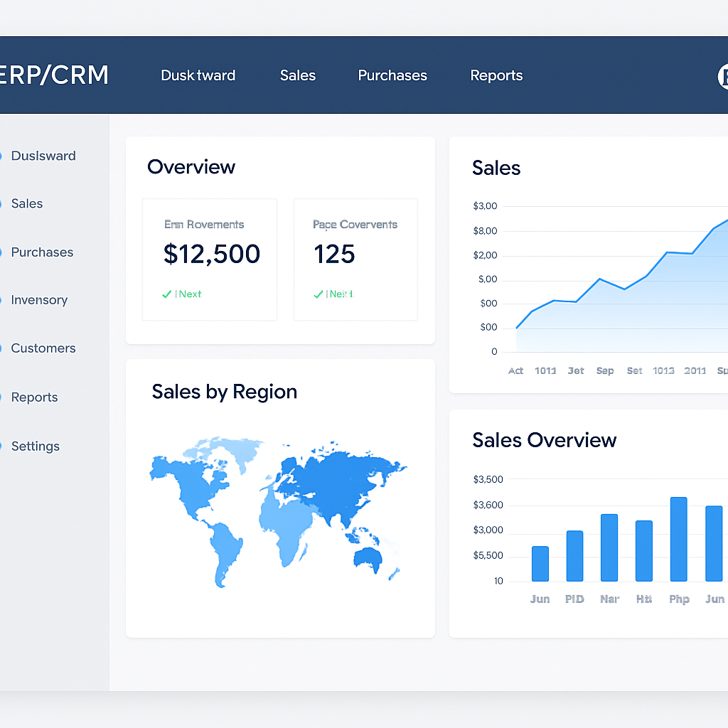Screen dimensions: 728x728
Task: Open Dusktward in the top navigation bar
Action: pyautogui.click(x=198, y=75)
